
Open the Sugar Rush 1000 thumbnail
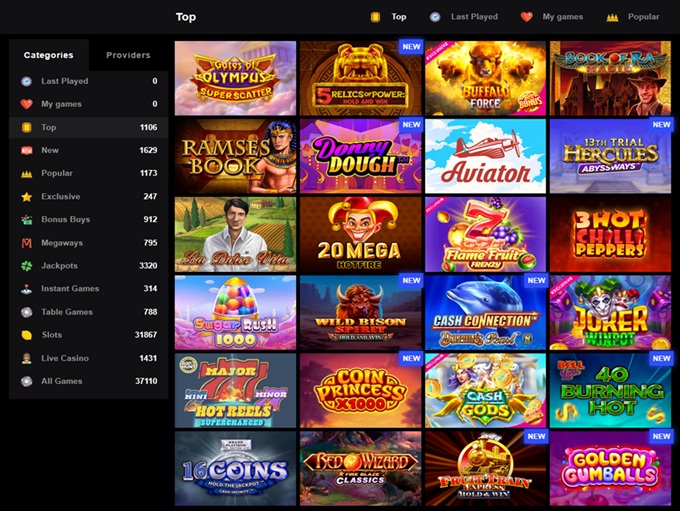click(x=235, y=312)
